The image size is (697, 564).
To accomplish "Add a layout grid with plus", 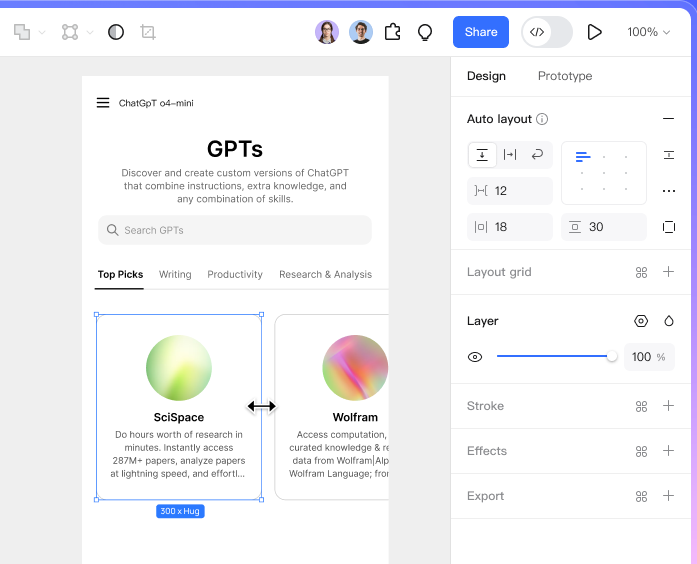I will click(x=668, y=272).
